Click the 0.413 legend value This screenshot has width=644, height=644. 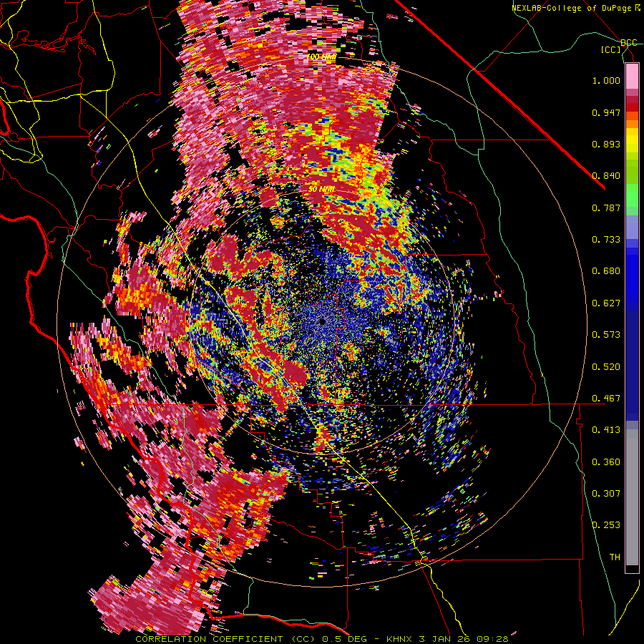(606, 430)
